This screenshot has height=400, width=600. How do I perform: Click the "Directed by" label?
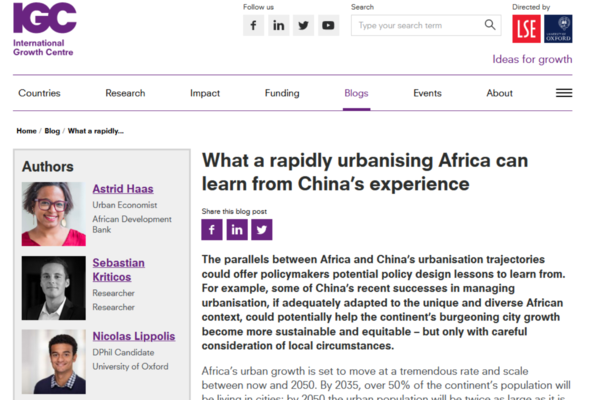[x=531, y=7]
